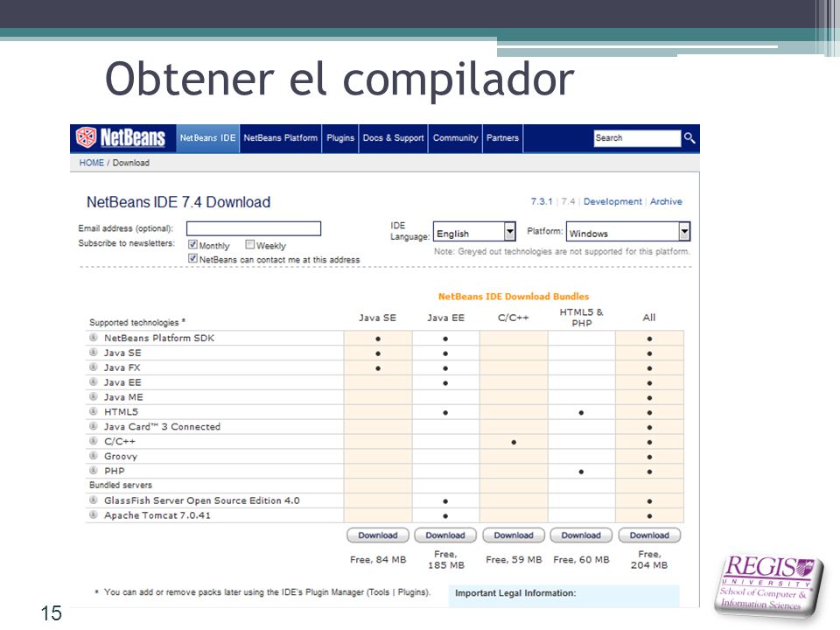Click info icon beside Java ME

pyautogui.click(x=94, y=397)
